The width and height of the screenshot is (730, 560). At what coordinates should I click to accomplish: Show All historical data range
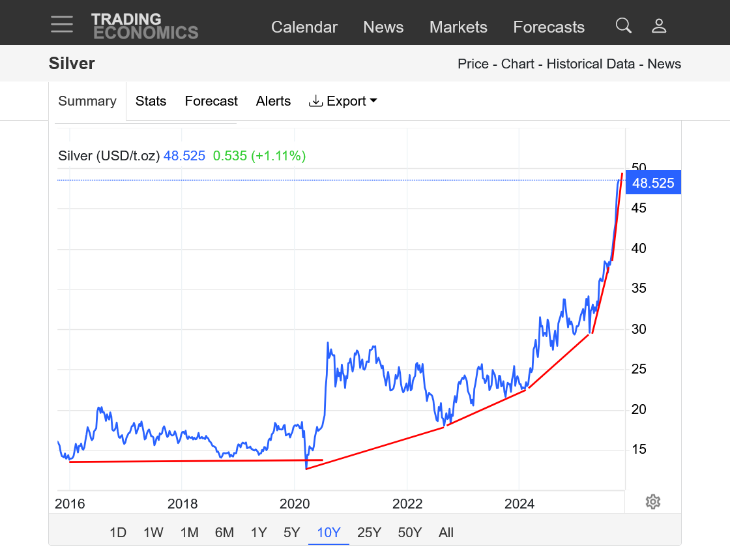click(446, 533)
